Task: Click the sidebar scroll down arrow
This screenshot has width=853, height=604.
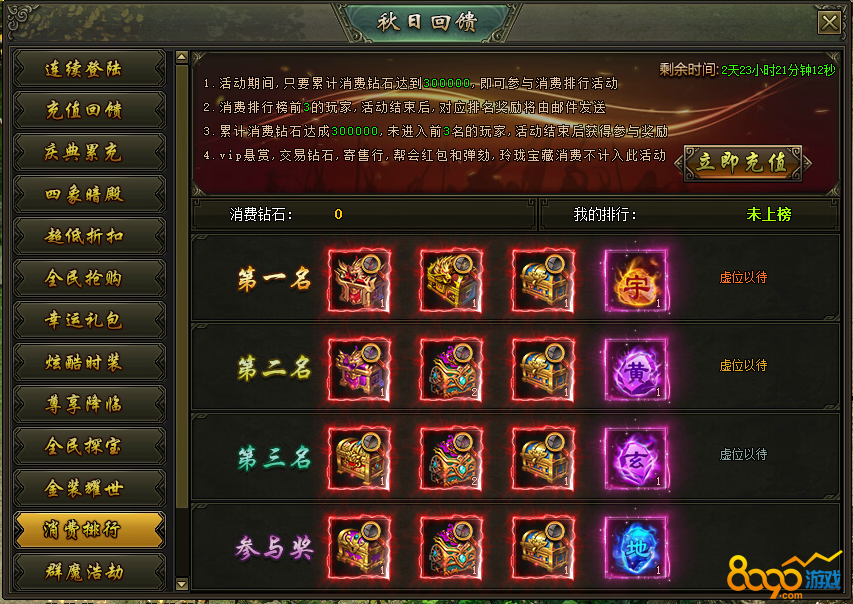Action: point(182,584)
